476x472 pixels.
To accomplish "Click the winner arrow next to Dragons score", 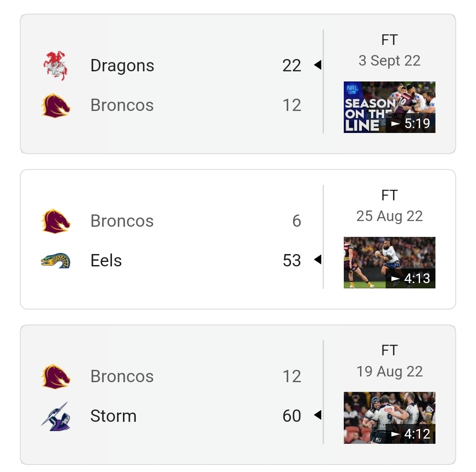I will coord(317,65).
